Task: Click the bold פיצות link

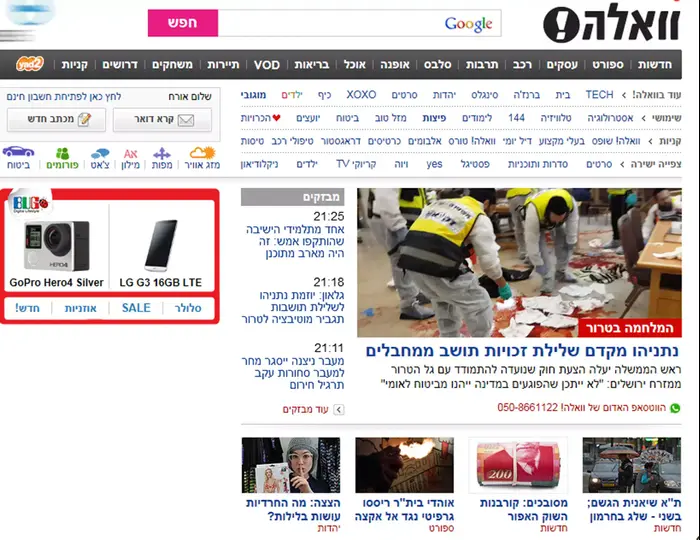Action: [434, 118]
